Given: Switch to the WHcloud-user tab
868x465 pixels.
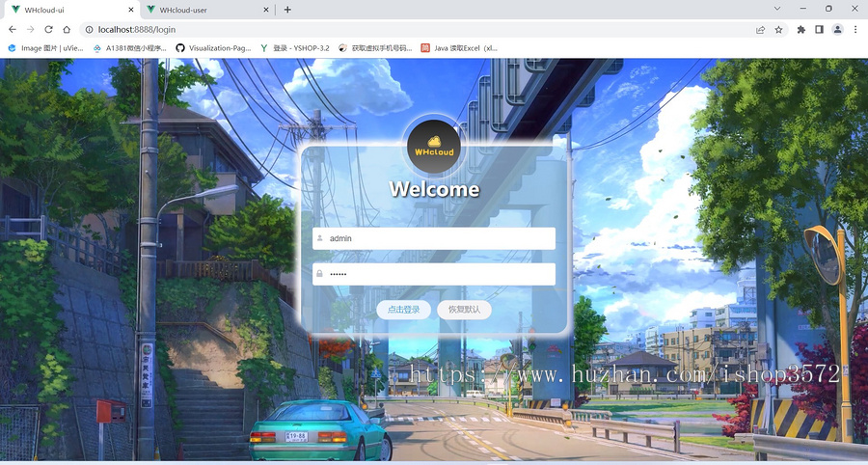Looking at the screenshot, I should (x=207, y=10).
